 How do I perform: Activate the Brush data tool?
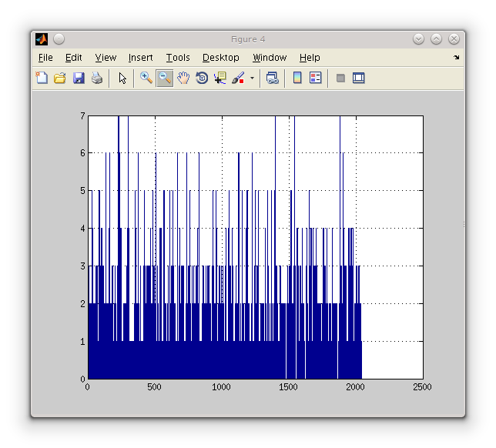238,78
